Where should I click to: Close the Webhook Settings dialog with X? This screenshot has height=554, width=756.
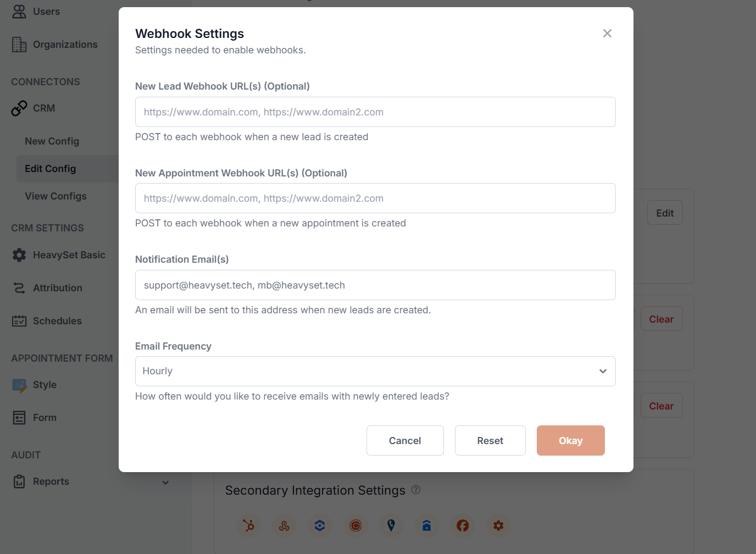point(607,34)
